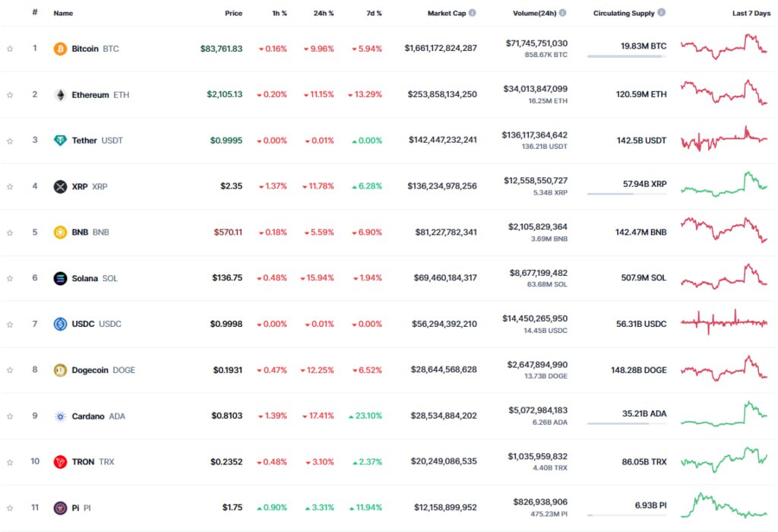
Task: Click Cardano's circulating supply progress bar
Action: point(627,424)
